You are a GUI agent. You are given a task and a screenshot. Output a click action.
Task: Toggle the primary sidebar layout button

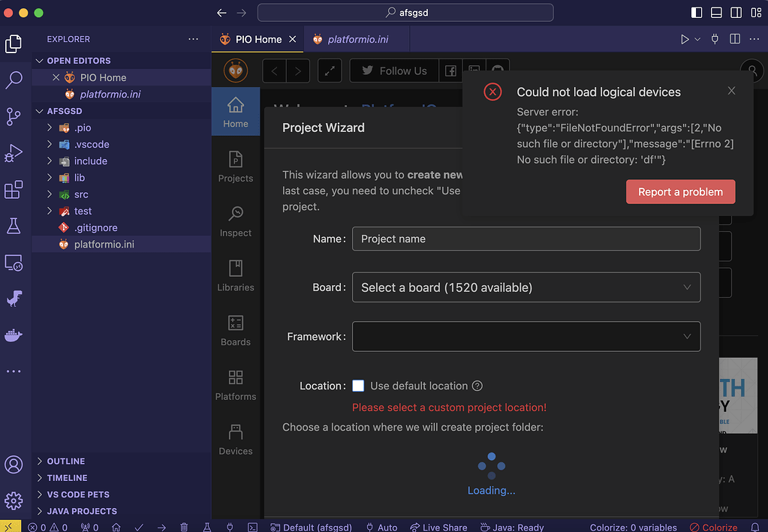697,13
